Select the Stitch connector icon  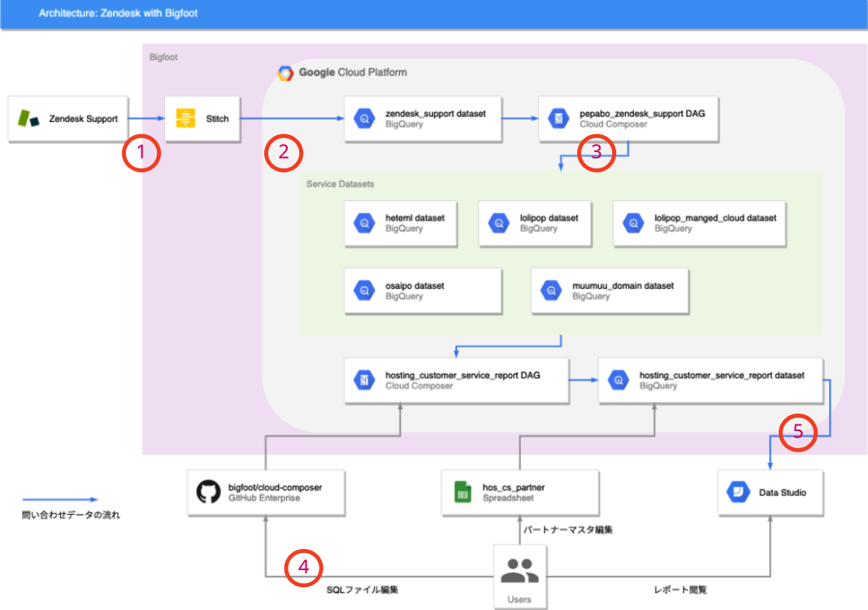click(188, 118)
